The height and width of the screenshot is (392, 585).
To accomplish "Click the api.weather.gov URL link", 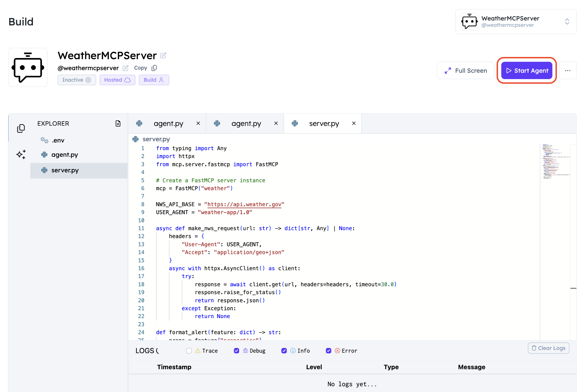I will [244, 204].
